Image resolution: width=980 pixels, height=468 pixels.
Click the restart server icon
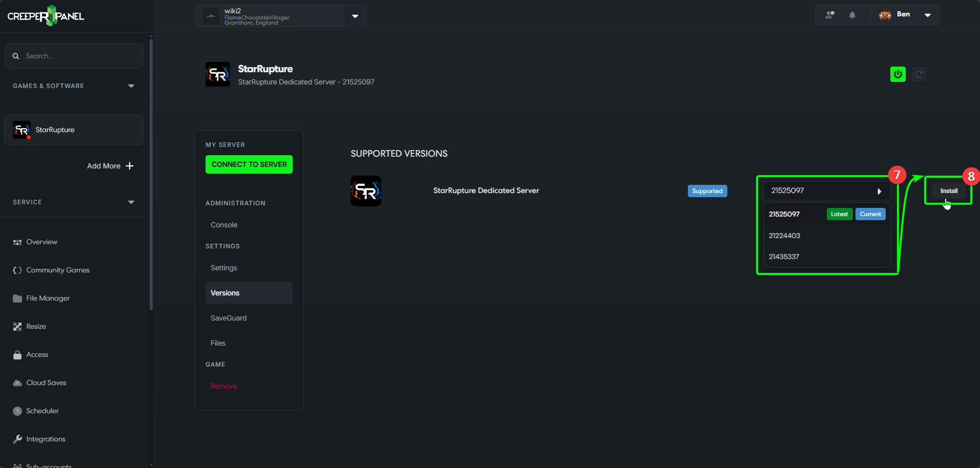click(919, 74)
